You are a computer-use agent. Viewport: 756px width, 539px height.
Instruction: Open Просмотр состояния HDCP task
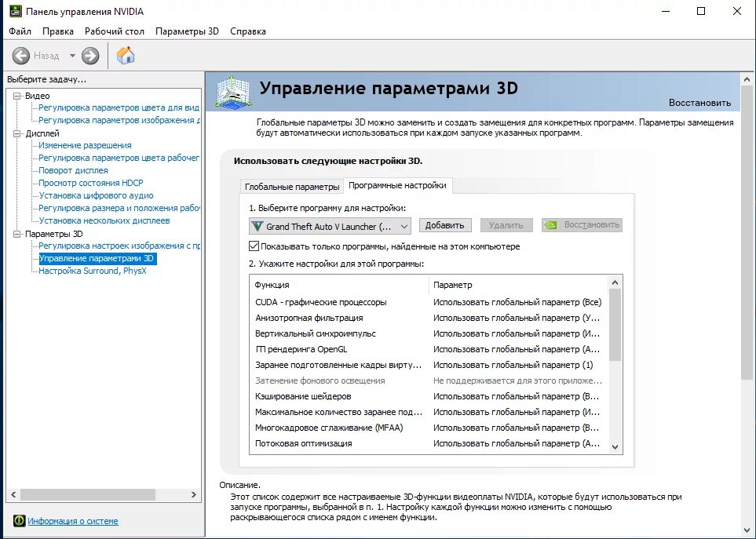[x=90, y=183]
